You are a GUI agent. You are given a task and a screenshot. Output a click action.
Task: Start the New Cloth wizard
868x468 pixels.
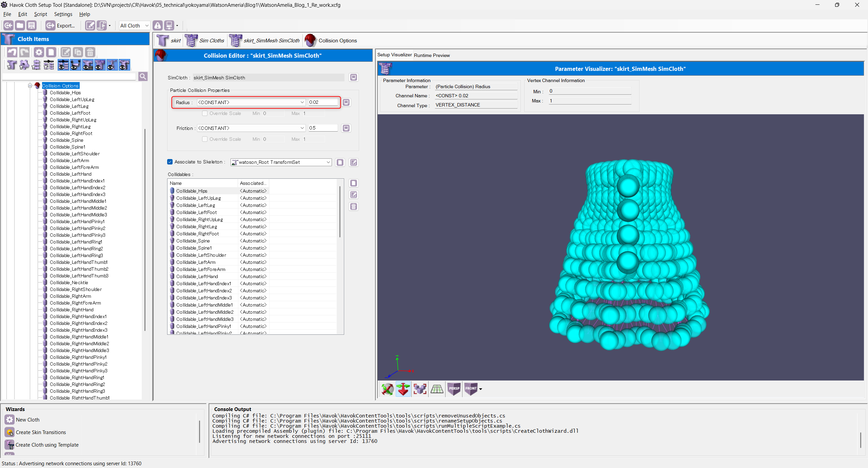coord(22,420)
